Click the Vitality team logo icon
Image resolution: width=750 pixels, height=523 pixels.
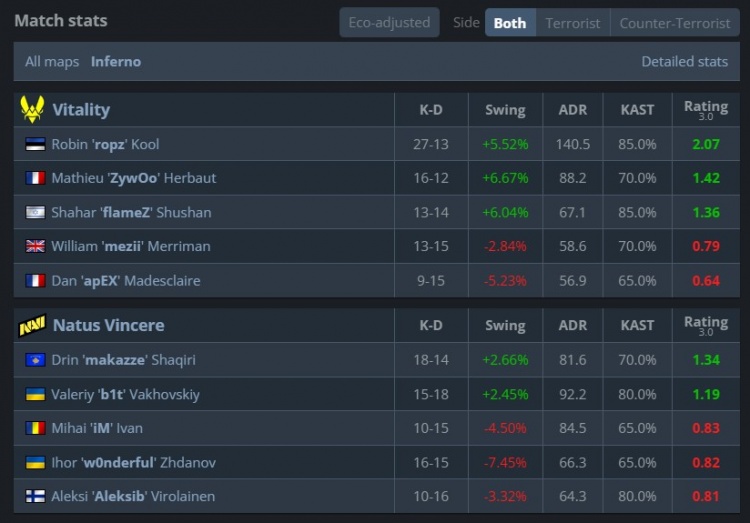pos(32,109)
